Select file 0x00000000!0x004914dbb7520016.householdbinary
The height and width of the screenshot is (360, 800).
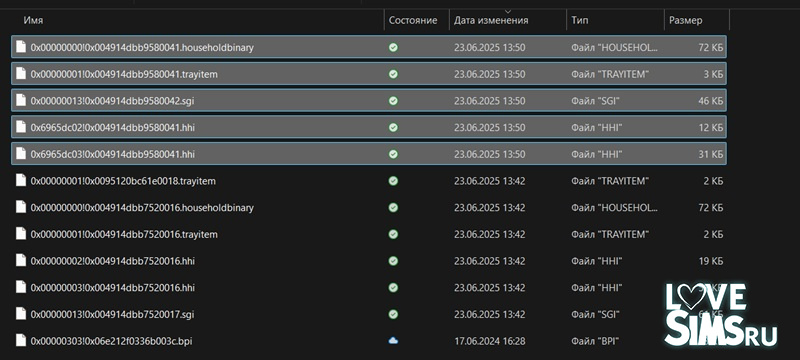pos(369,208)
